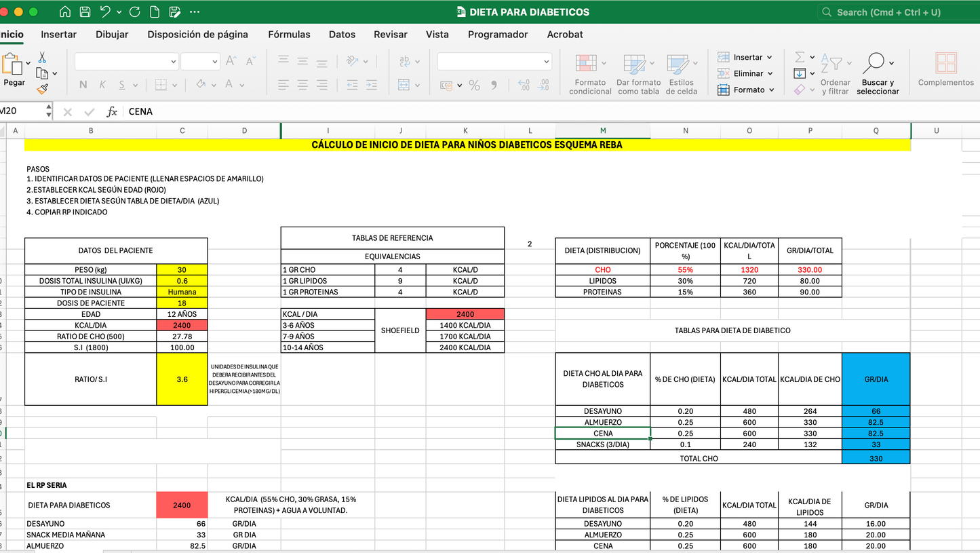Click the cancel (X) formula bar button
The height and width of the screenshot is (553, 980).
click(x=68, y=111)
